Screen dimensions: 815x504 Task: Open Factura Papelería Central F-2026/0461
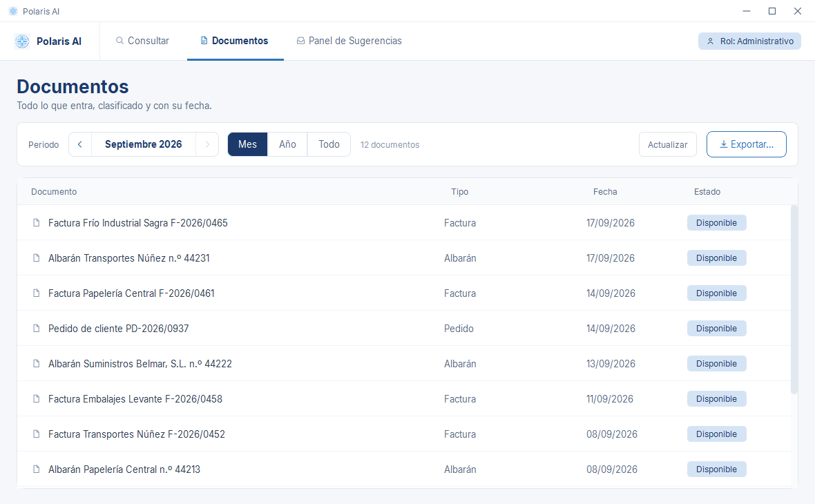pos(131,293)
